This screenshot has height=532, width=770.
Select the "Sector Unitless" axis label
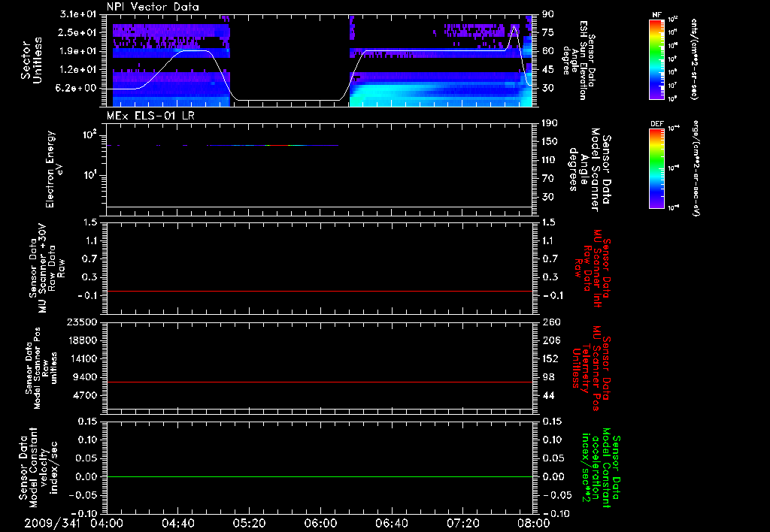click(x=31, y=60)
